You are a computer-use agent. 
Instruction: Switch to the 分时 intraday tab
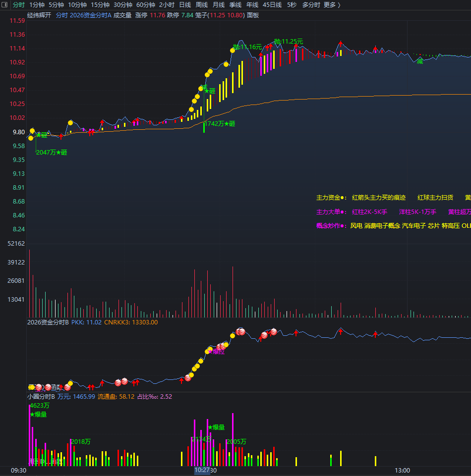[18, 5]
